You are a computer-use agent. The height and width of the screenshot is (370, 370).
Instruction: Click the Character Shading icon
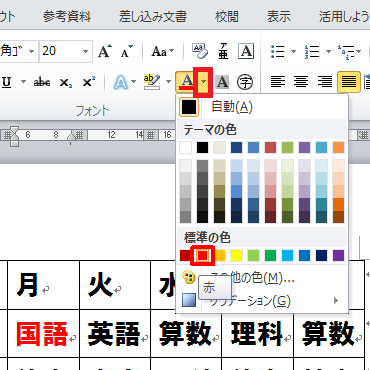click(x=222, y=82)
